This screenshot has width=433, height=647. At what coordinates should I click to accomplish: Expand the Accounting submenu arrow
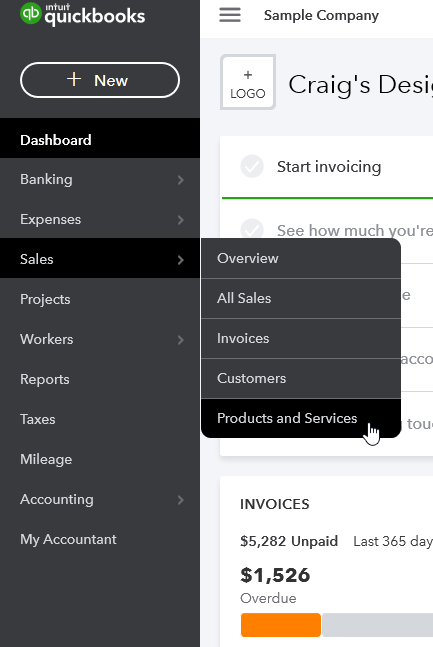point(180,500)
